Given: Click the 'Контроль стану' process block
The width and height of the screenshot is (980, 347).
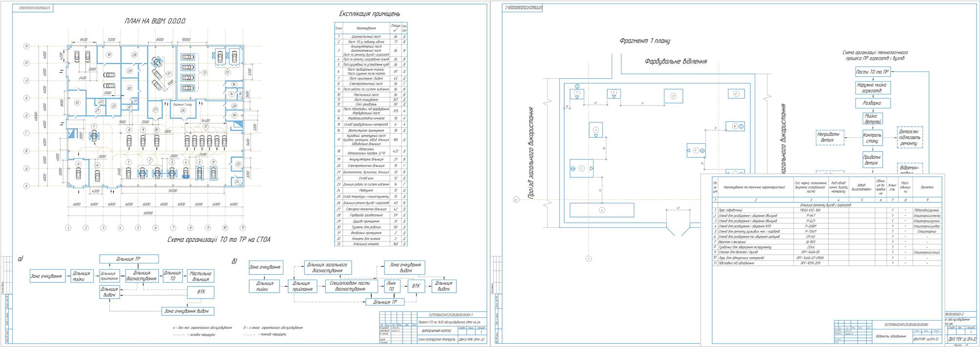Looking at the screenshot, I should [x=872, y=138].
